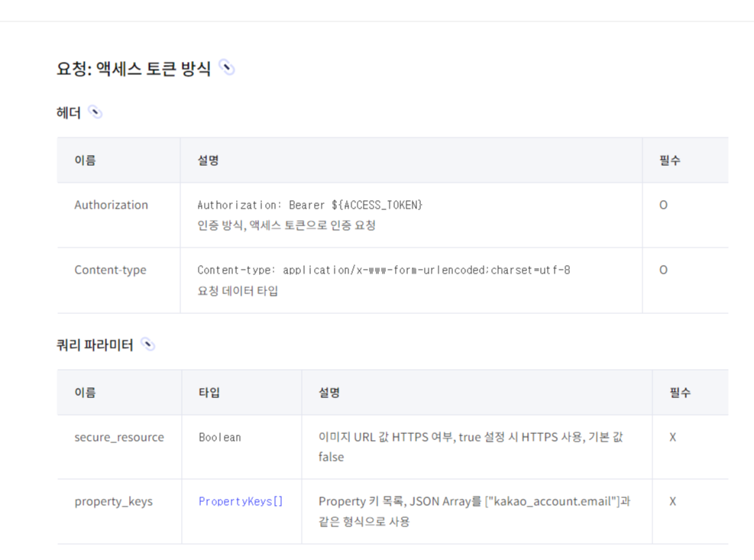The image size is (754, 560).
Task: Click the link icon next to 헤더
Action: (x=95, y=112)
